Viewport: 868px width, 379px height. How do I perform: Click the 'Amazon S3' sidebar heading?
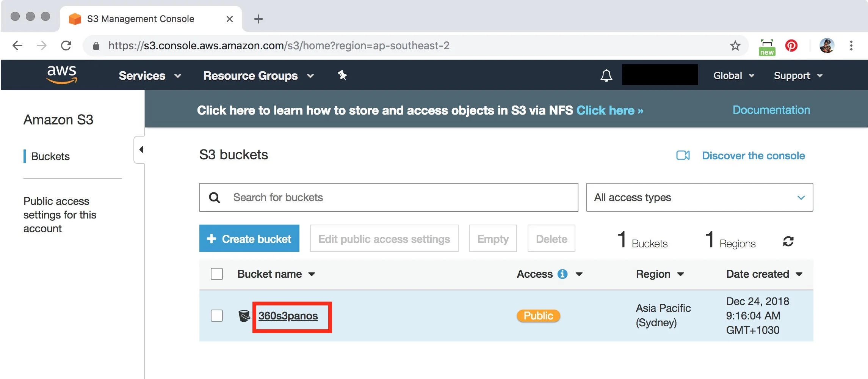(x=58, y=120)
